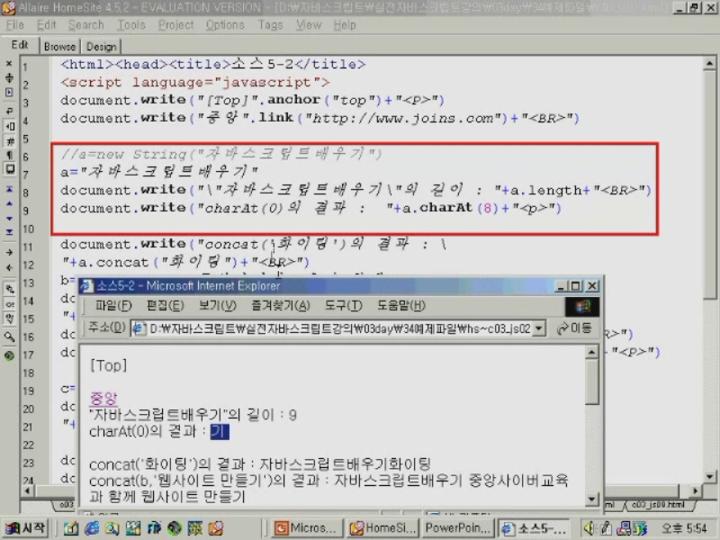The image size is (720, 540).
Task: Toggle the tag completion icon
Action: [x=9, y=289]
